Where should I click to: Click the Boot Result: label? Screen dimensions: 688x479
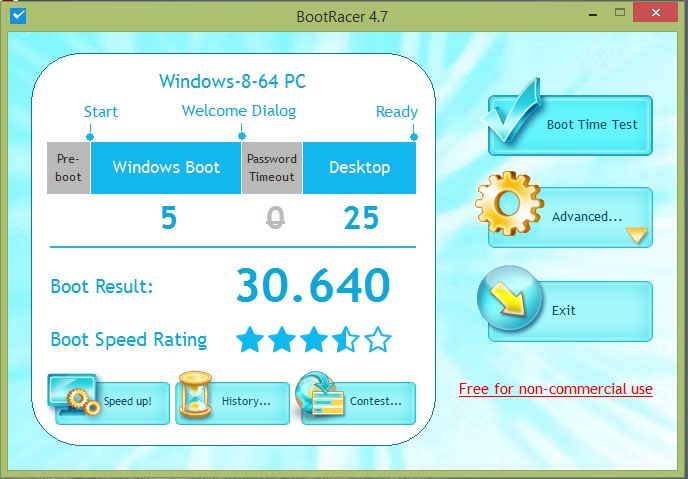[102, 286]
